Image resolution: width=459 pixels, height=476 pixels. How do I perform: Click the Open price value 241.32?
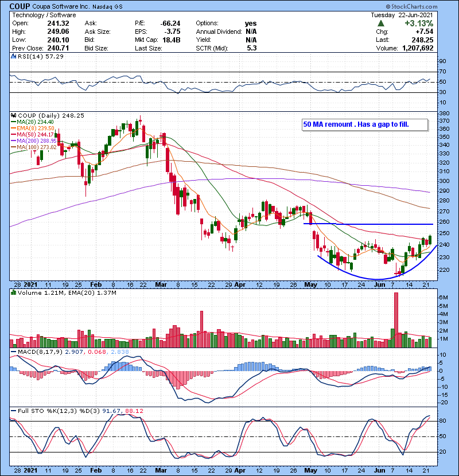click(58, 24)
